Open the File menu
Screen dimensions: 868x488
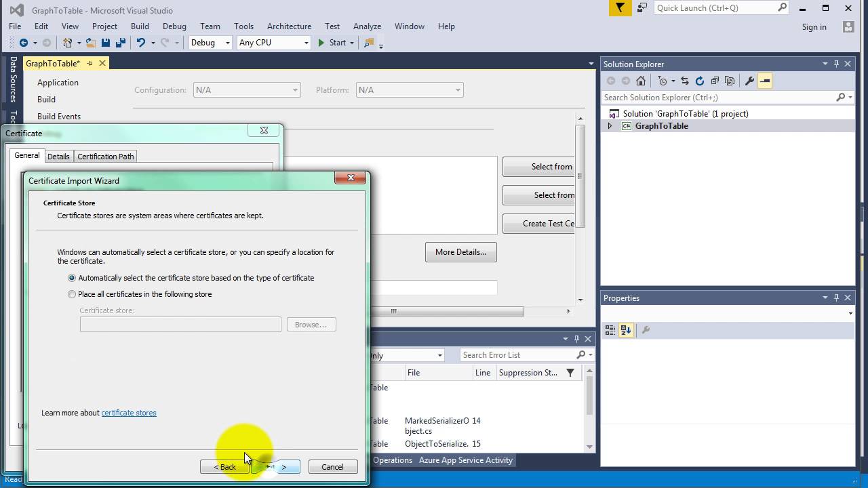click(x=15, y=26)
